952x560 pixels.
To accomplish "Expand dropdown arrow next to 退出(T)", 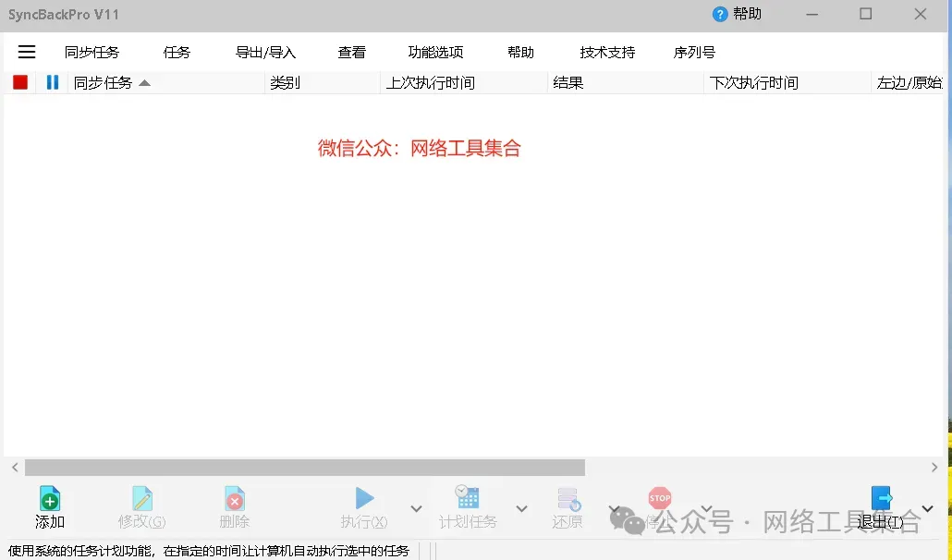I will pyautogui.click(x=928, y=508).
